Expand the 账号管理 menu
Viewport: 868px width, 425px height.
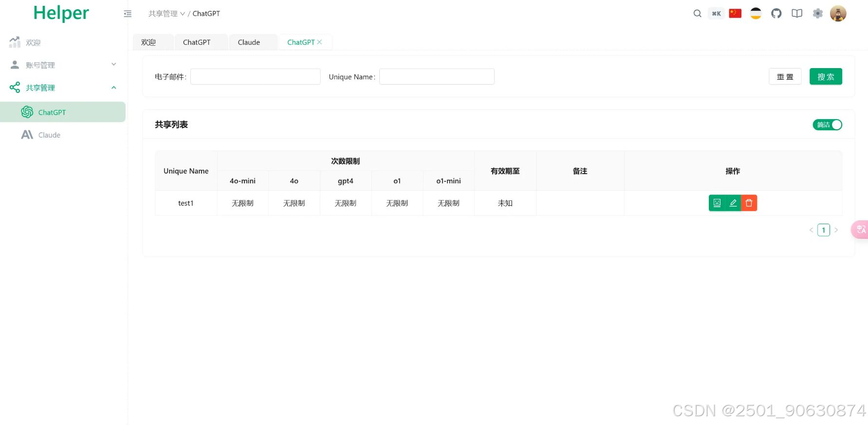point(63,65)
